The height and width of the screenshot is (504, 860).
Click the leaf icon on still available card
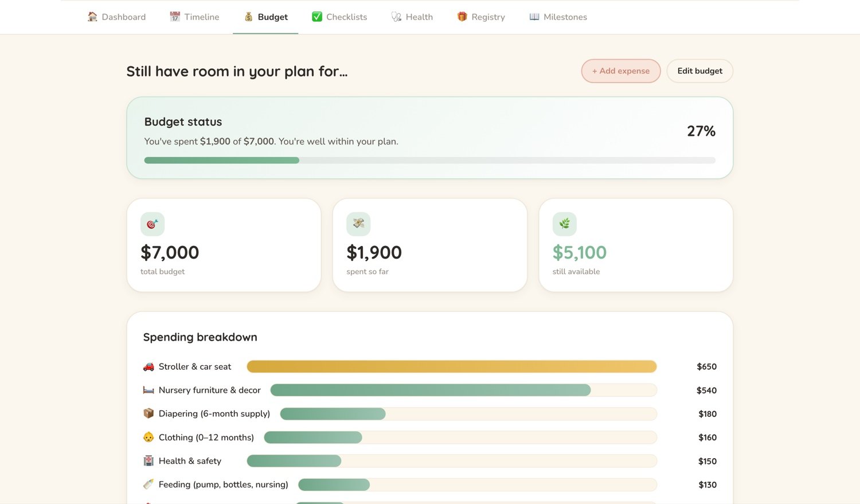coord(565,224)
